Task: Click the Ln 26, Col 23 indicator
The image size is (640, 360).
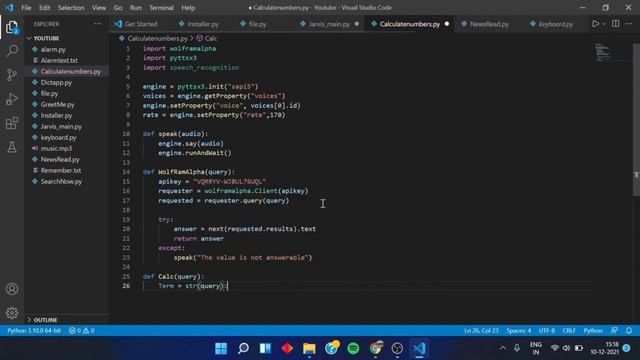Action: [x=481, y=331]
